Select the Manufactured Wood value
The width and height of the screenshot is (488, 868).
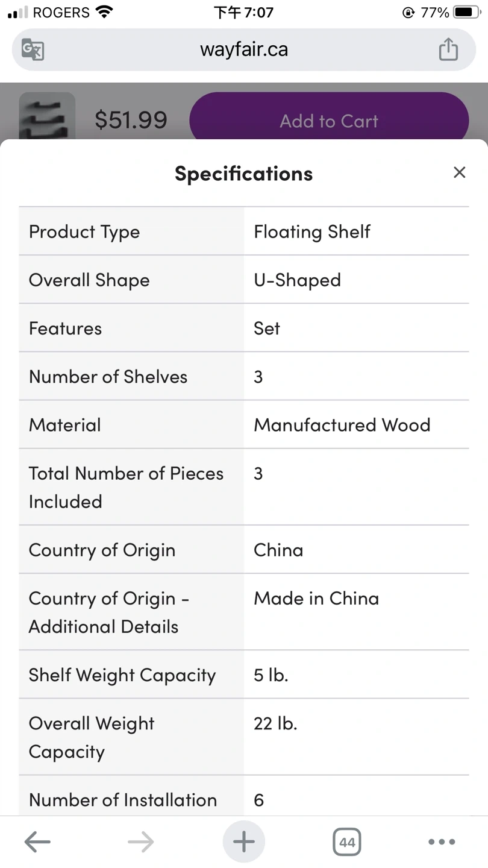pos(342,425)
